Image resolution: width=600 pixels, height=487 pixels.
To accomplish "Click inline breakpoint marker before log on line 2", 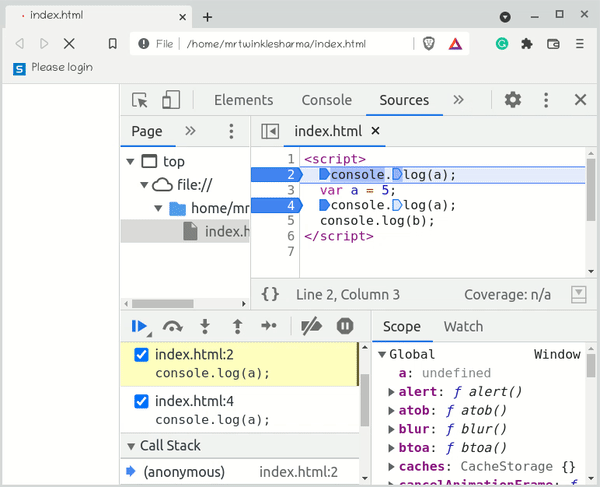I will [x=397, y=174].
